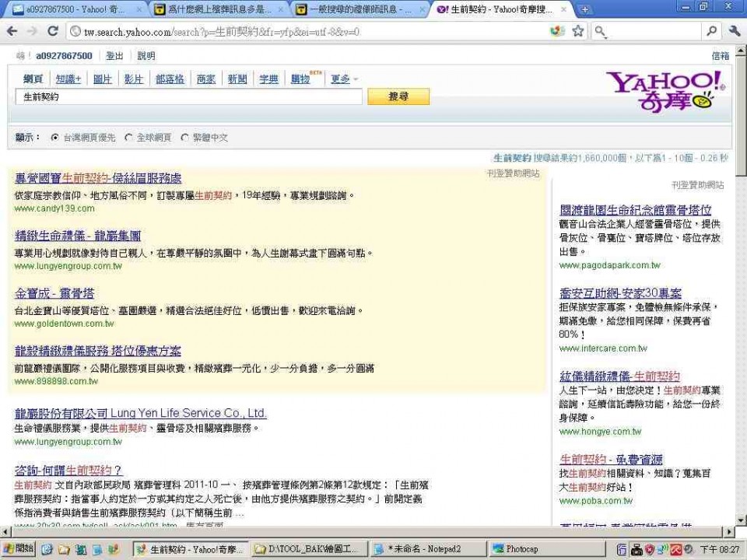Open the 精緻生命禮儀 - 龍巖集團 result link
The height and width of the screenshot is (560, 747).
click(x=78, y=236)
